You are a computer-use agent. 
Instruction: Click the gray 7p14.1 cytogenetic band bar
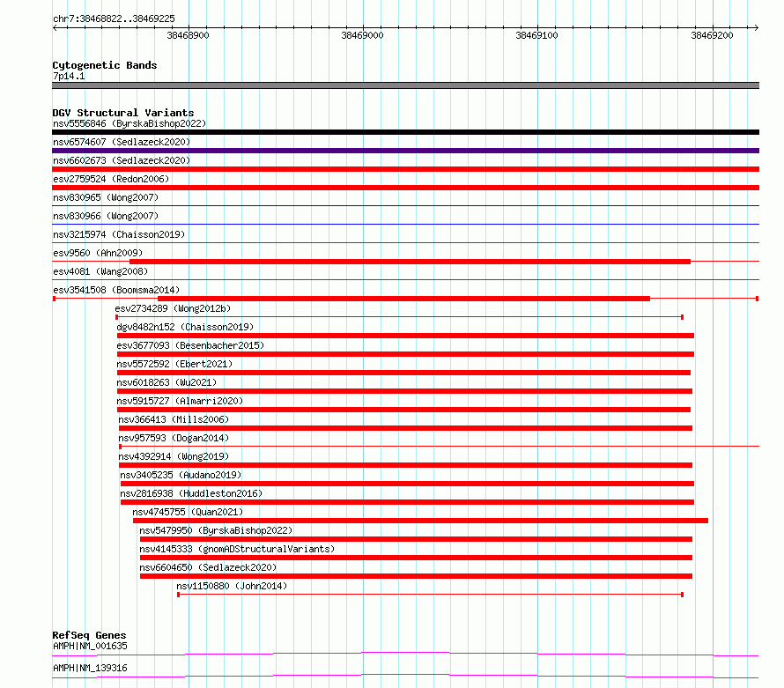point(405,85)
